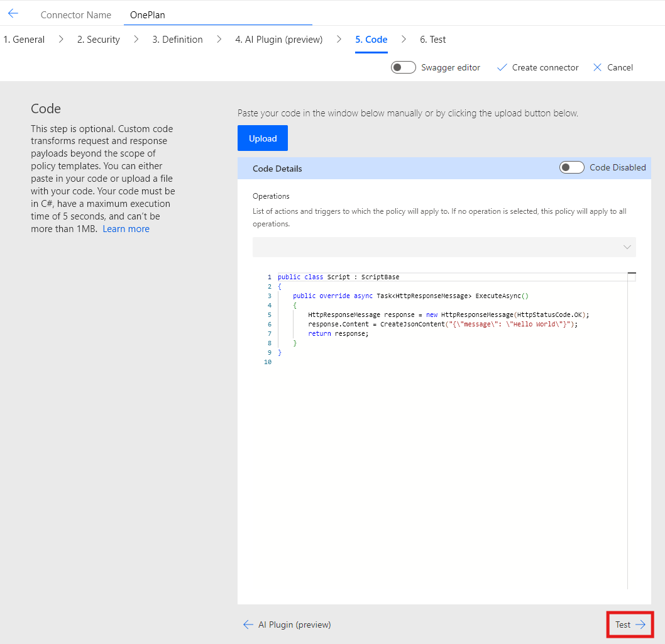Click the CreateJsonContent code line
This screenshot has width=665, height=644.
click(442, 324)
